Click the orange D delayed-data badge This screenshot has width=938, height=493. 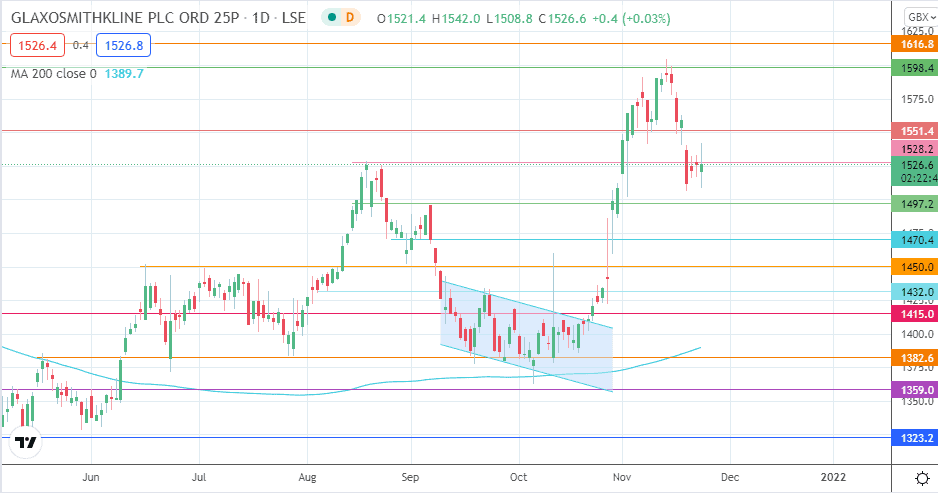(349, 18)
